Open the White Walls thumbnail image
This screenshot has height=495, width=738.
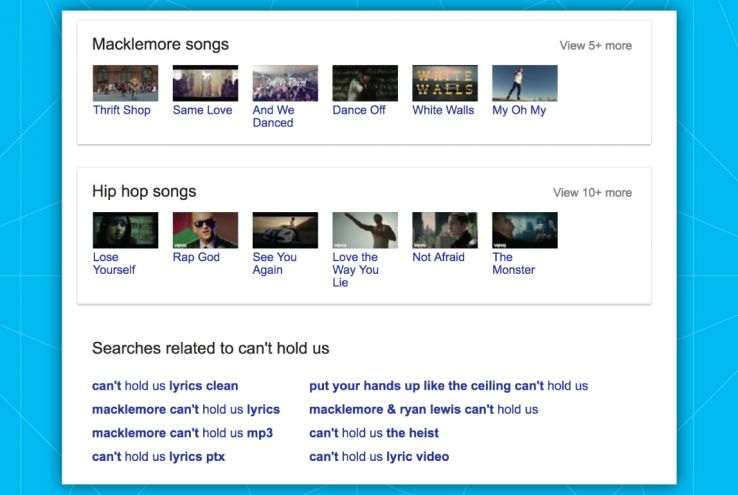[x=445, y=83]
